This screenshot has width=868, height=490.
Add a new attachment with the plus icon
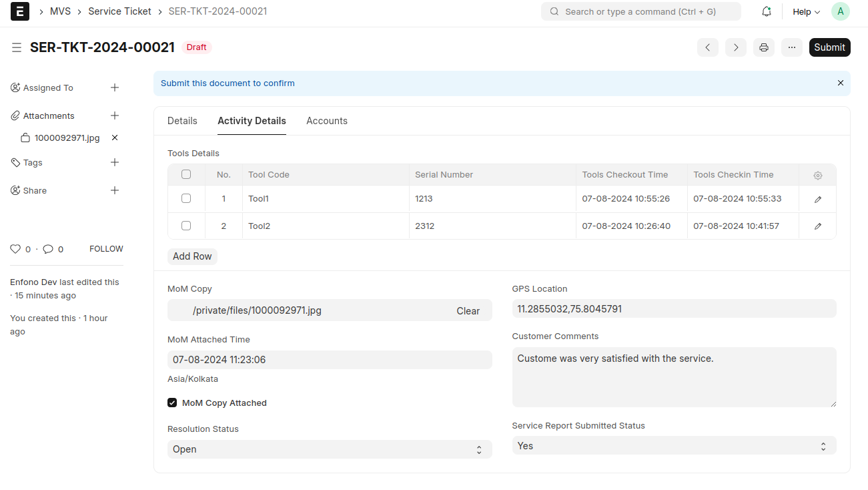point(114,115)
